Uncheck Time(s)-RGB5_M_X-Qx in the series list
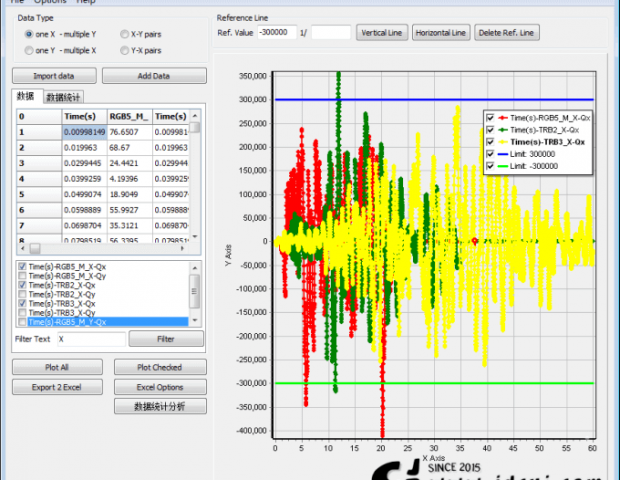The image size is (620, 480). (23, 266)
